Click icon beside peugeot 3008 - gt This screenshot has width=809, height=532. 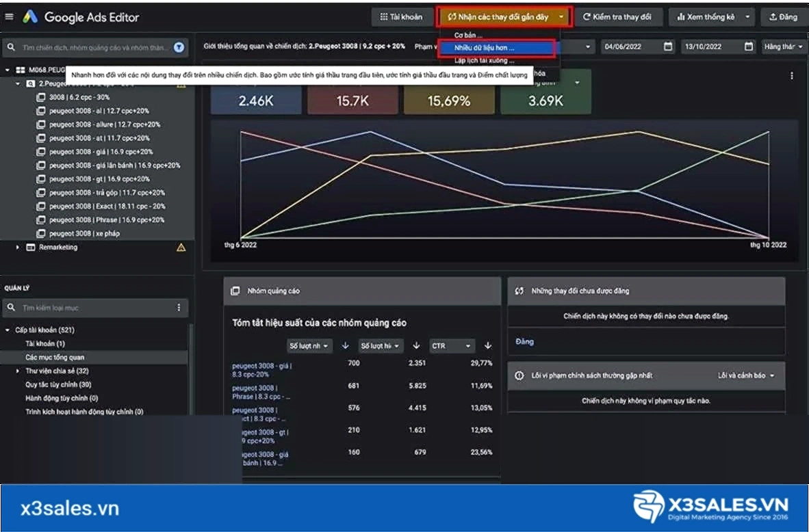coord(40,179)
